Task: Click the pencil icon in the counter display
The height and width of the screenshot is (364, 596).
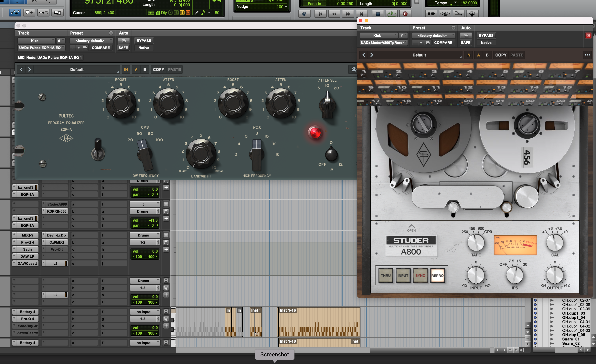Action: point(197,13)
